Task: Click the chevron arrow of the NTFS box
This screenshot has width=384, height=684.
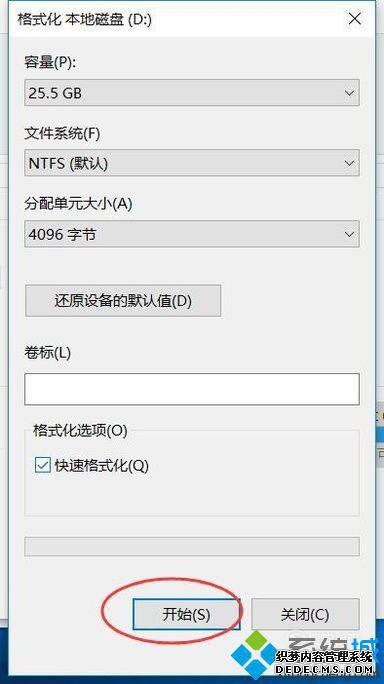Action: pyautogui.click(x=349, y=163)
